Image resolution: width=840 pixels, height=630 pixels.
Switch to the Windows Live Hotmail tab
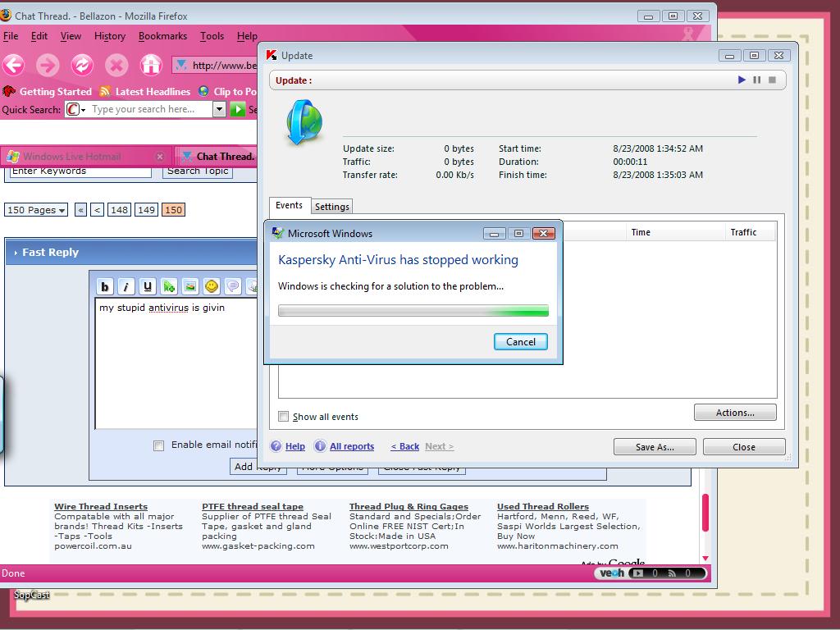[x=86, y=157]
